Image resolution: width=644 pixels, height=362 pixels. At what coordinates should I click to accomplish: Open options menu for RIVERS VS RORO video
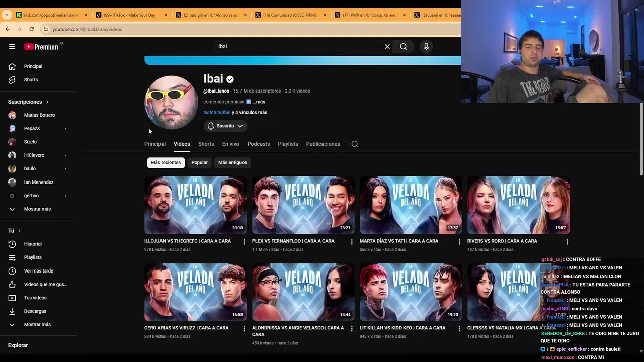567,242
